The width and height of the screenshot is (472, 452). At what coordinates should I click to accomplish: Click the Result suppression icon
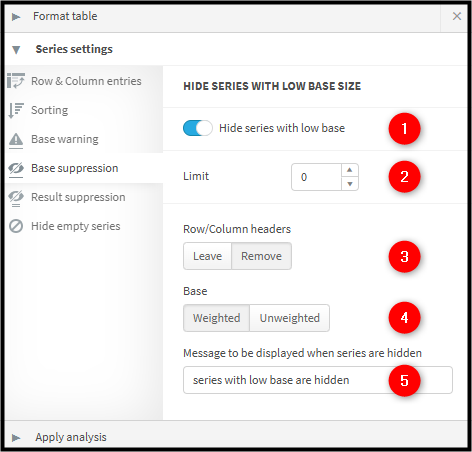[x=16, y=198]
